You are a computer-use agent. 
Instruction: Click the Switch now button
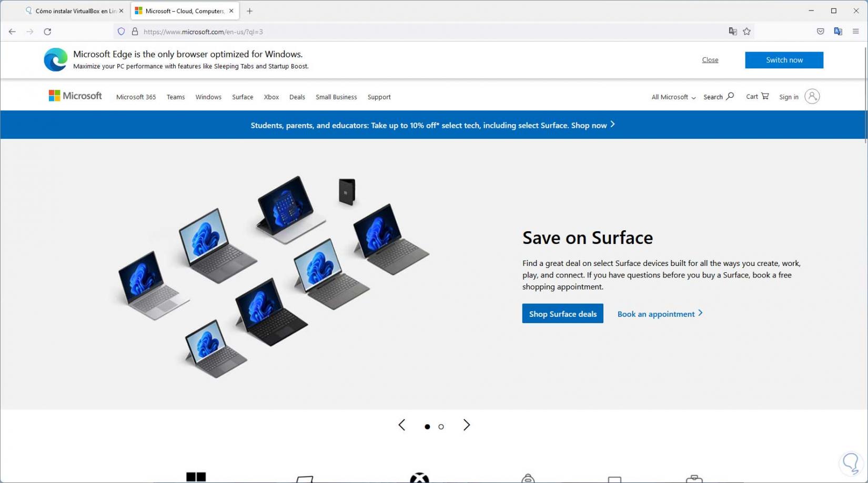tap(784, 60)
